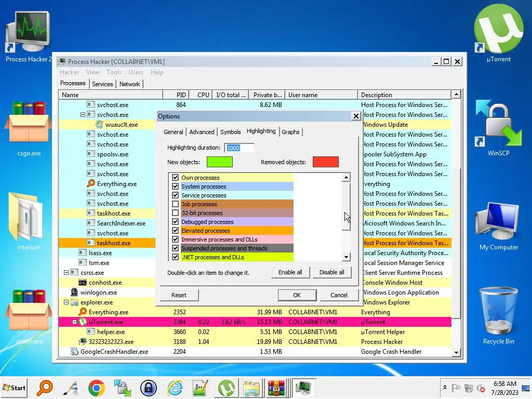Click the Highlighting duration input field
Viewport: 532px width, 399px height.
click(239, 148)
